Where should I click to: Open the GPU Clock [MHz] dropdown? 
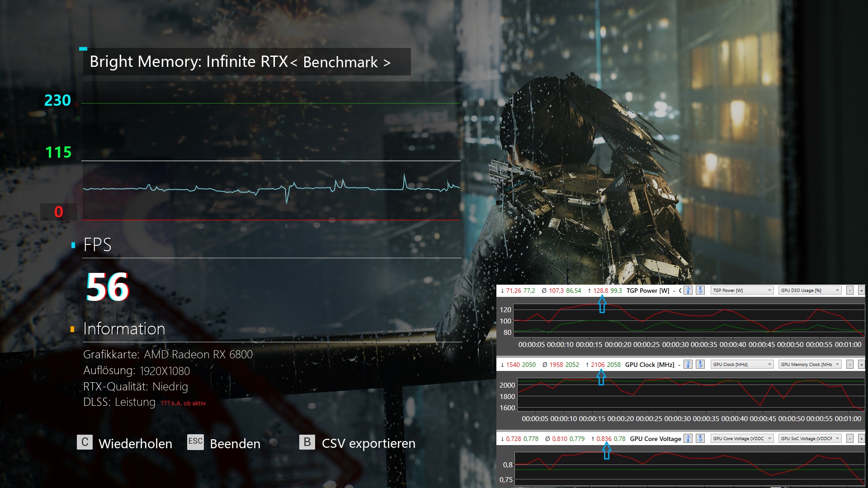(x=742, y=365)
